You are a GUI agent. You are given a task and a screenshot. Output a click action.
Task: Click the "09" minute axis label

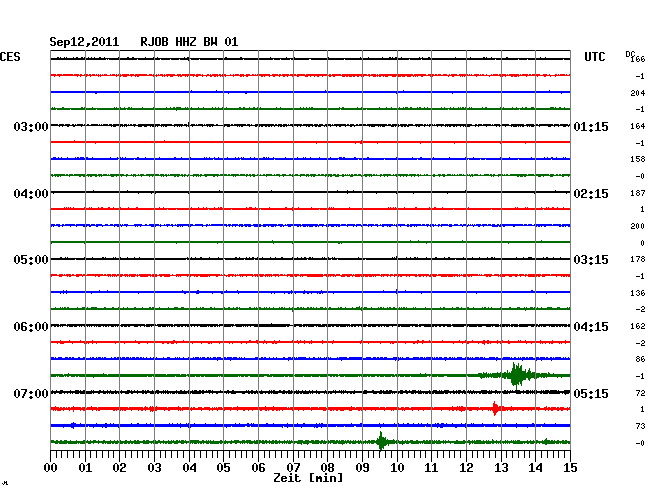click(x=362, y=467)
